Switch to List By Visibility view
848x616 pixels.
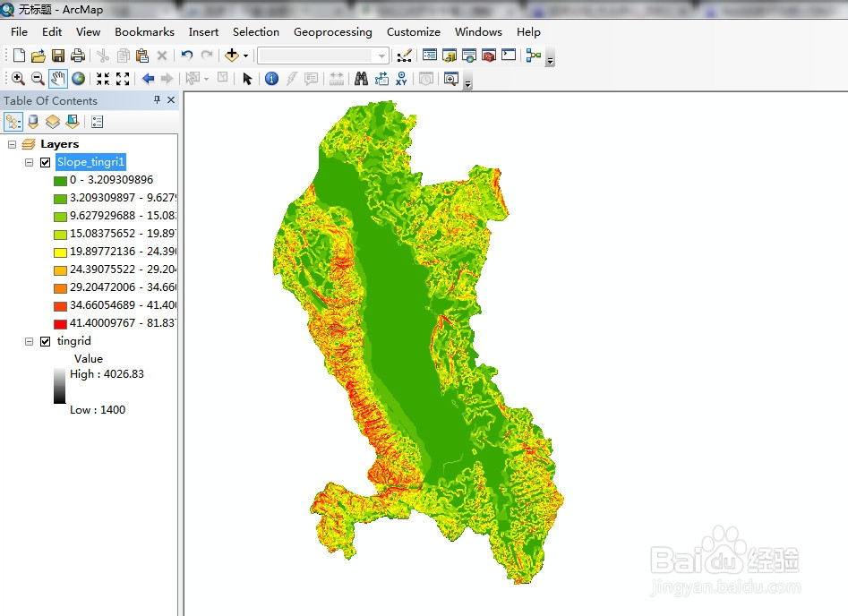tap(53, 122)
